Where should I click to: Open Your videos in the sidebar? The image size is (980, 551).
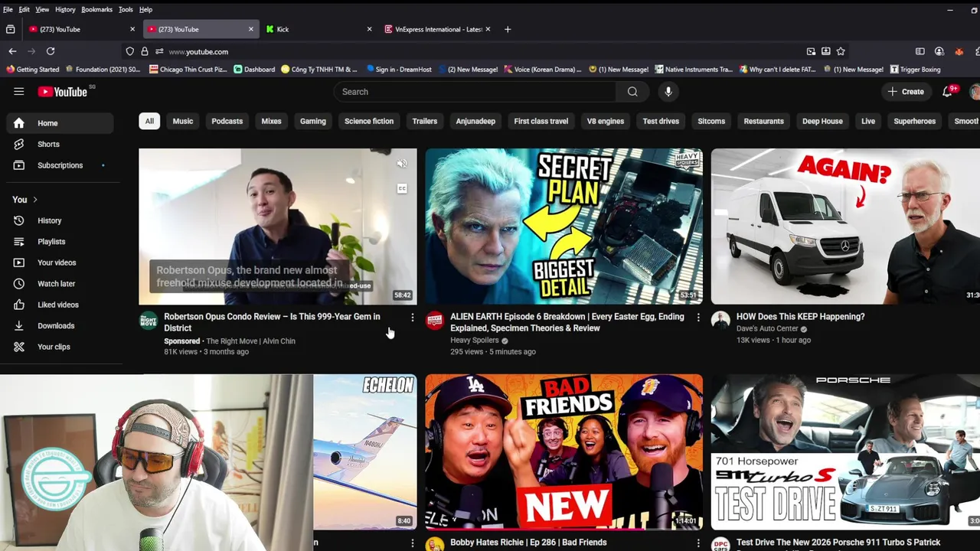(x=60, y=262)
